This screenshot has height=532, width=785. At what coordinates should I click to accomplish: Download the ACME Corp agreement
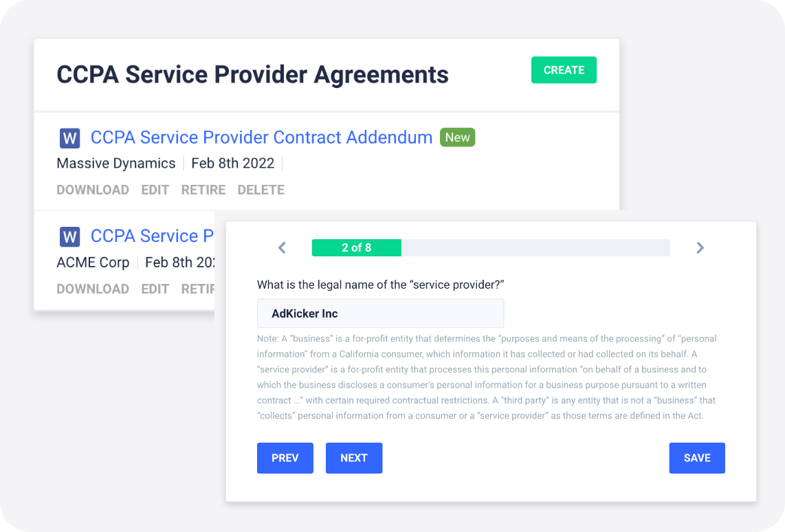(93, 289)
